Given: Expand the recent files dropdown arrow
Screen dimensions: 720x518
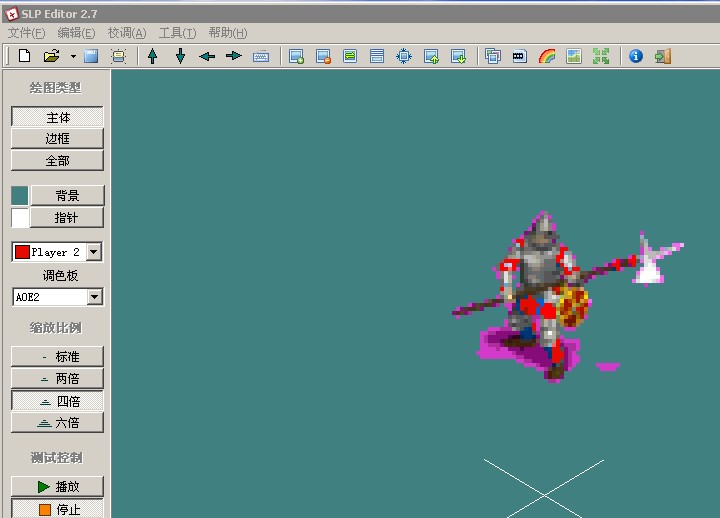Looking at the screenshot, I should click(x=73, y=57).
